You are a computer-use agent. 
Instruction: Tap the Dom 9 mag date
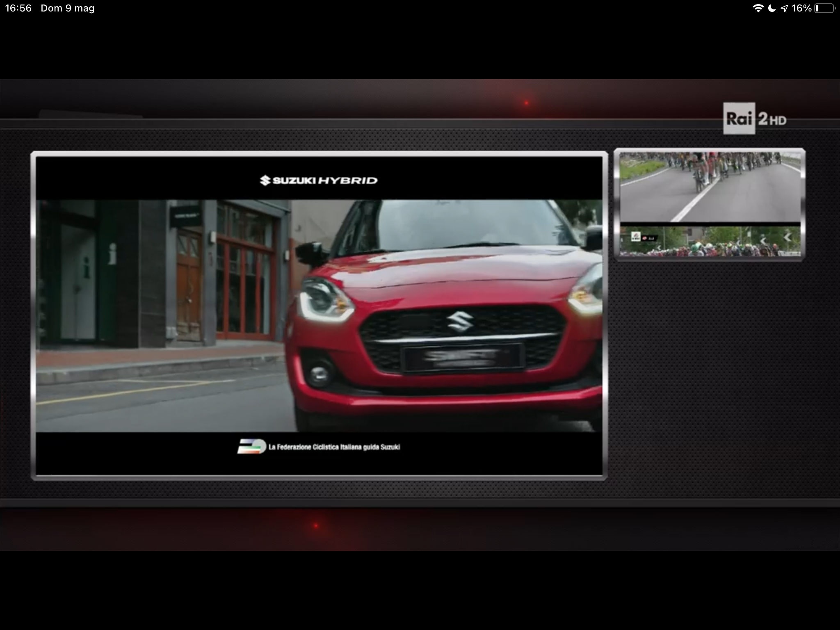coord(68,8)
